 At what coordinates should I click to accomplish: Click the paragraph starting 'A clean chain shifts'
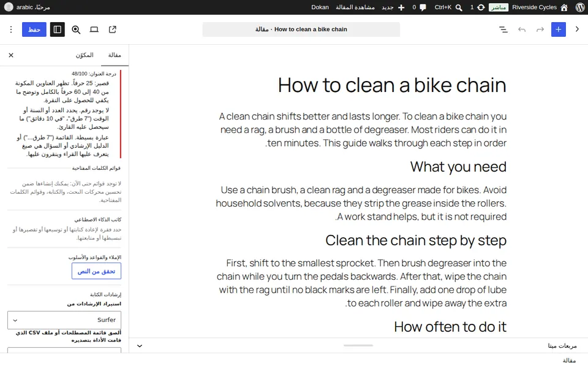tap(363, 129)
